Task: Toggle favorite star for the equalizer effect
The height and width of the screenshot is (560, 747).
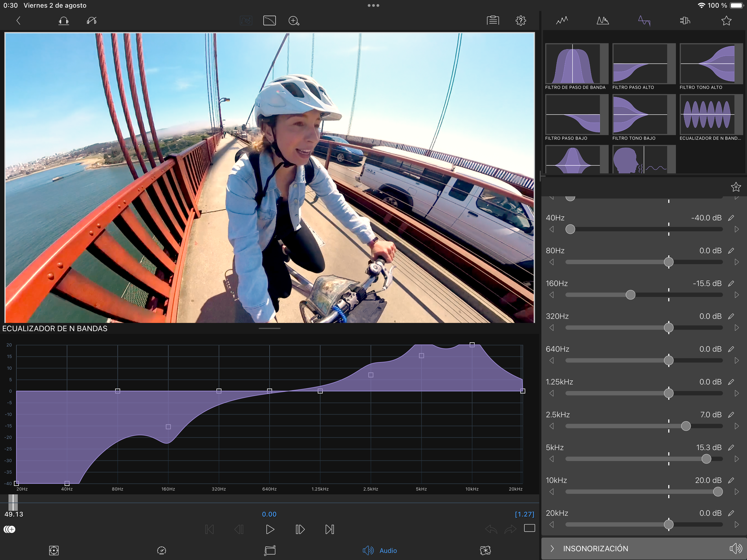Action: (736, 187)
